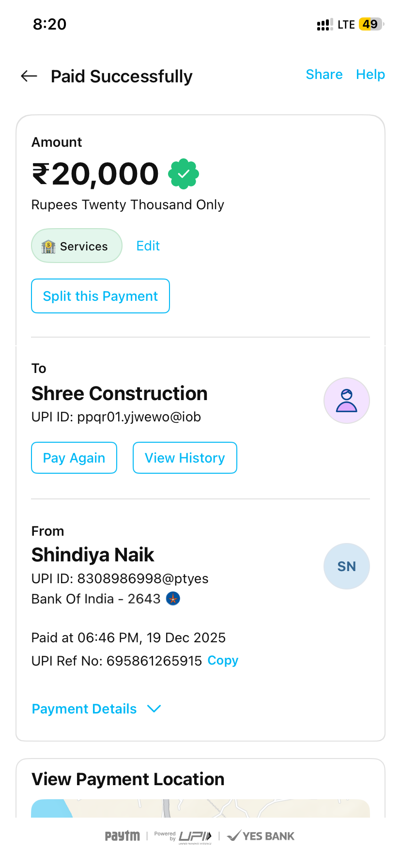Image resolution: width=401 pixels, height=868 pixels.
Task: Open the Help option
Action: point(370,75)
